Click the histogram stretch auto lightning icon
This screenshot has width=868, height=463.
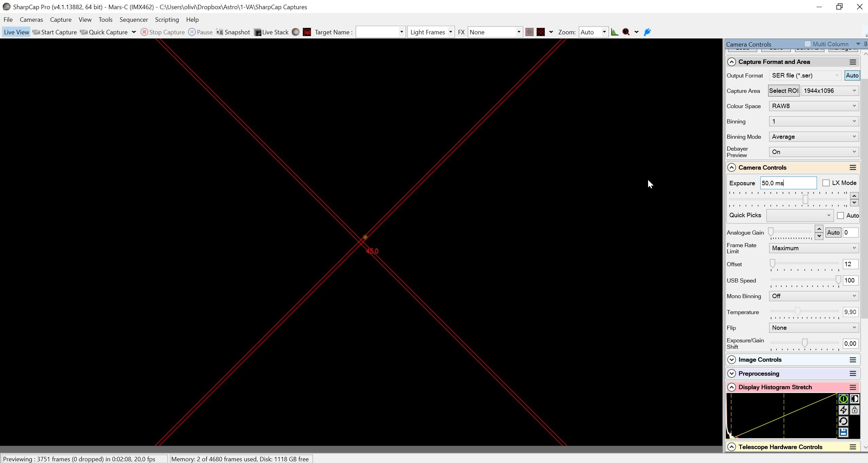click(843, 410)
